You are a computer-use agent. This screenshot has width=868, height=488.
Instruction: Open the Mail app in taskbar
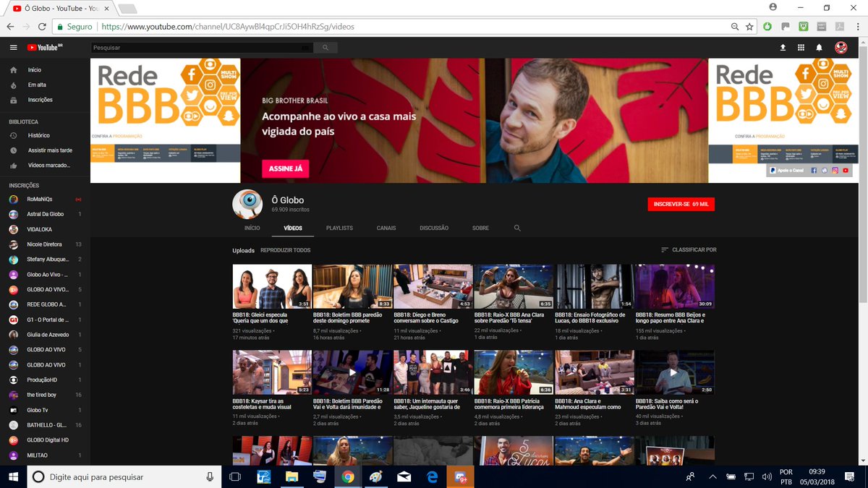tap(404, 476)
